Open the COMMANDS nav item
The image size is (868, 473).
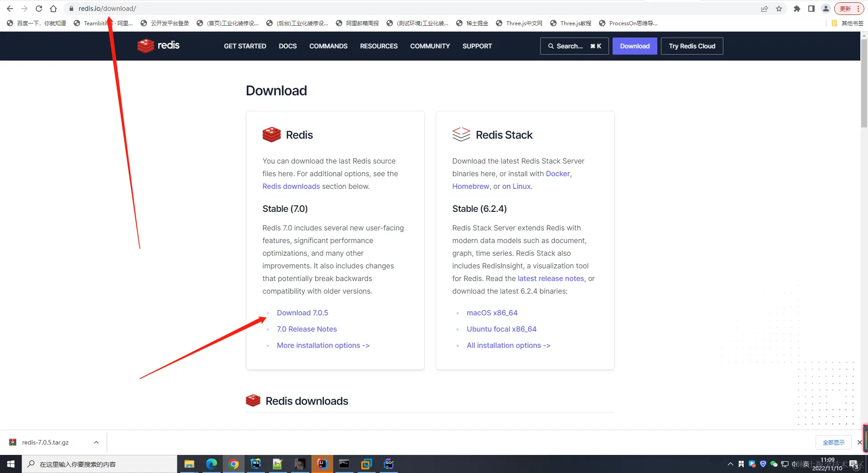point(328,46)
